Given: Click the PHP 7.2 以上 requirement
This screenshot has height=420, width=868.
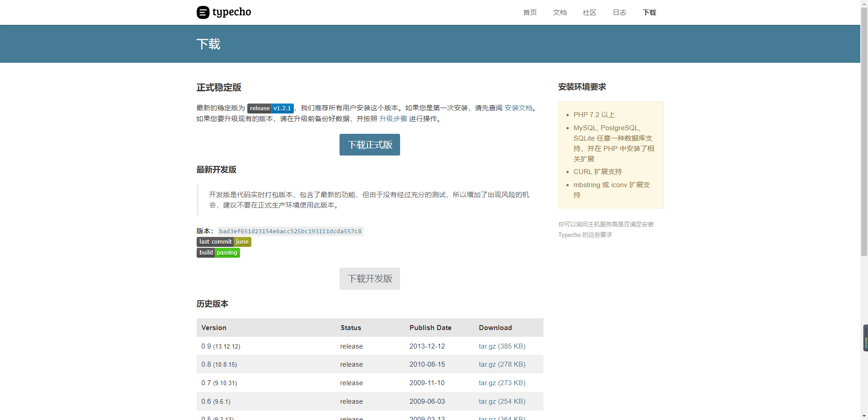Looking at the screenshot, I should [594, 115].
